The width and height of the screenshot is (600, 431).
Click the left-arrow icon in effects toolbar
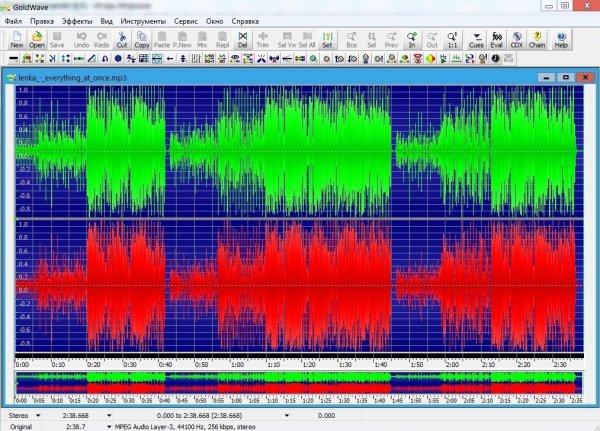pos(170,59)
